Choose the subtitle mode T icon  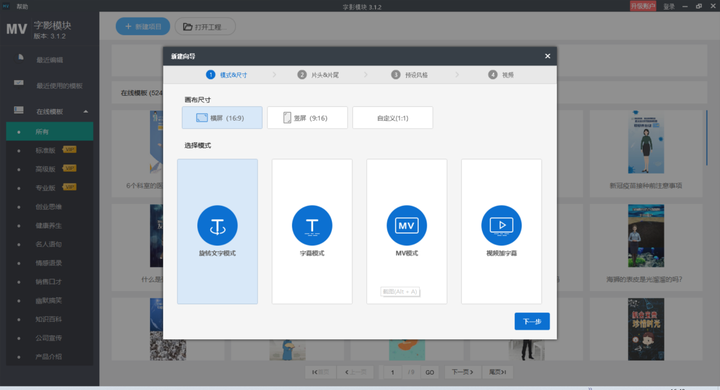[x=312, y=226]
